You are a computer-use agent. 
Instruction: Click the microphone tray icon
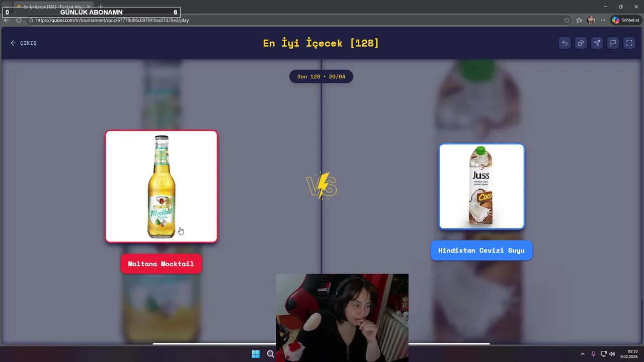tap(593, 354)
